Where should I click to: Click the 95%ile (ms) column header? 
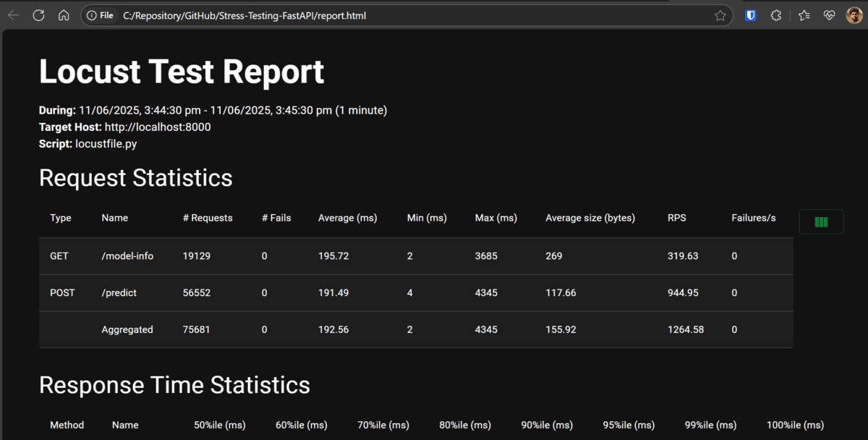click(629, 425)
